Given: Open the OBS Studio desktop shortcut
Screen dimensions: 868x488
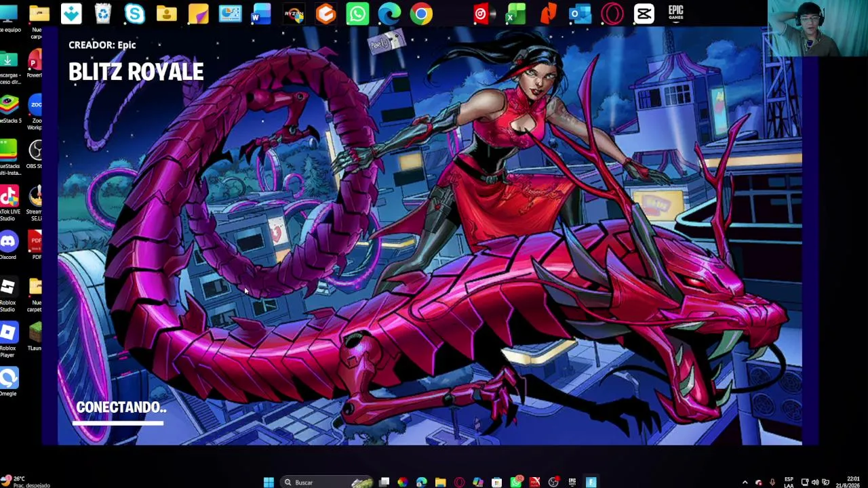Looking at the screenshot, I should tap(35, 154).
